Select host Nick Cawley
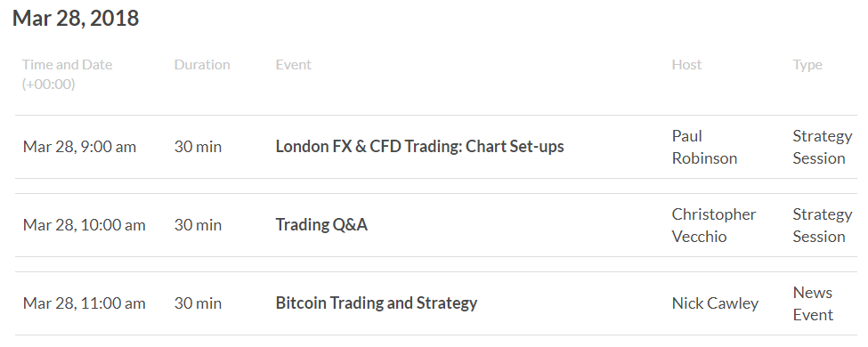Screen dimensions: 868x347 pyautogui.click(x=715, y=303)
